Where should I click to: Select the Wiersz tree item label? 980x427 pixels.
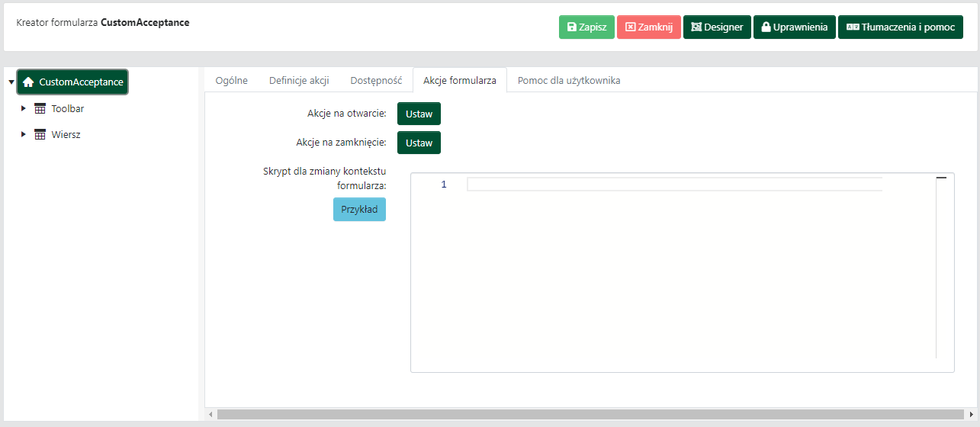pos(66,134)
